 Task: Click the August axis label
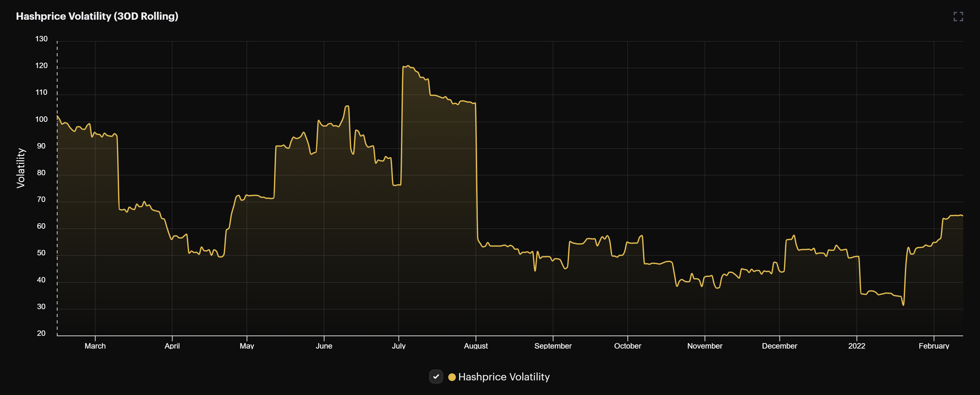476,346
